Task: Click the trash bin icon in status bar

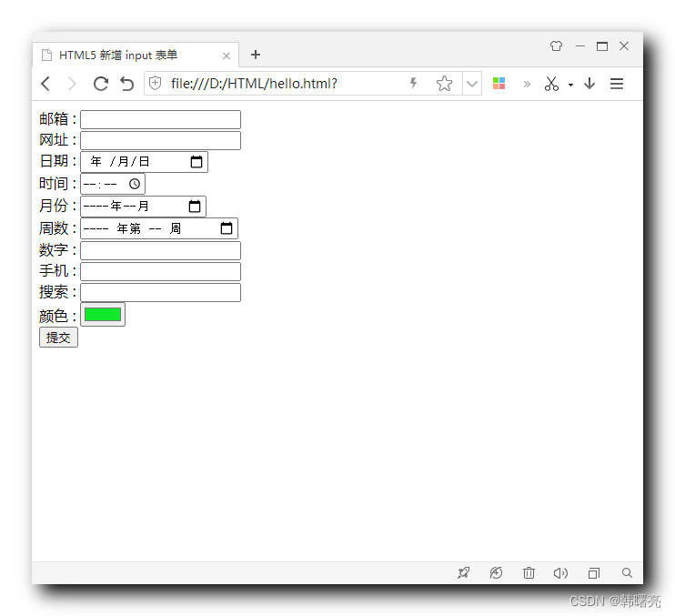Action: coord(529,573)
